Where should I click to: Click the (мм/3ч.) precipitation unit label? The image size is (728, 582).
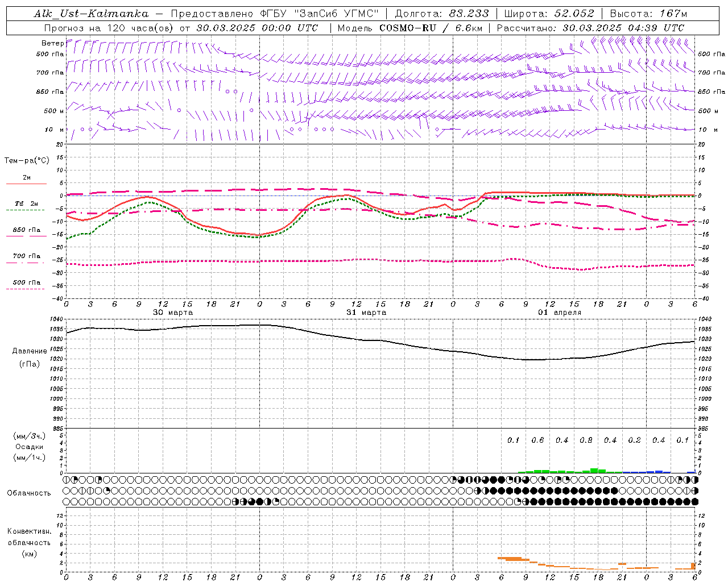[30, 436]
